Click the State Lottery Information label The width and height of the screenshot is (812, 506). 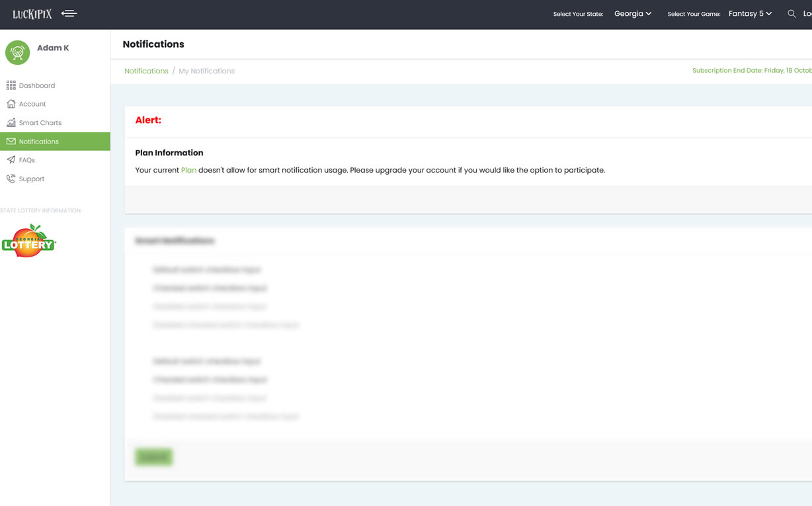[41, 210]
